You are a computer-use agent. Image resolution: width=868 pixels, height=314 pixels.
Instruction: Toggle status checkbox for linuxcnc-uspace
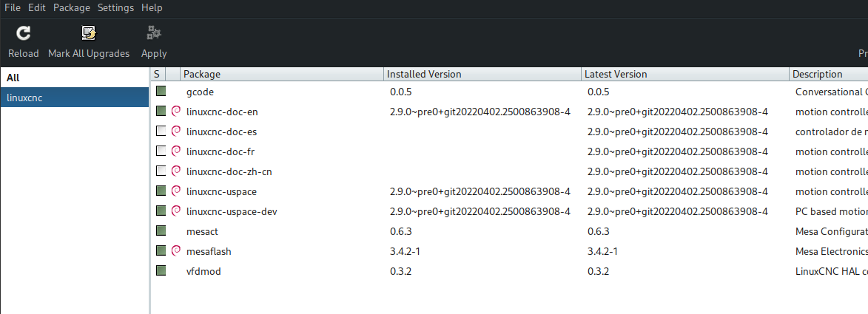click(161, 191)
